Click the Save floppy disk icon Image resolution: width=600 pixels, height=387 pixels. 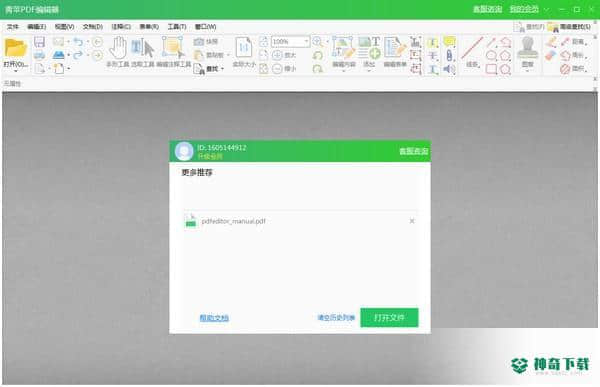click(39, 42)
